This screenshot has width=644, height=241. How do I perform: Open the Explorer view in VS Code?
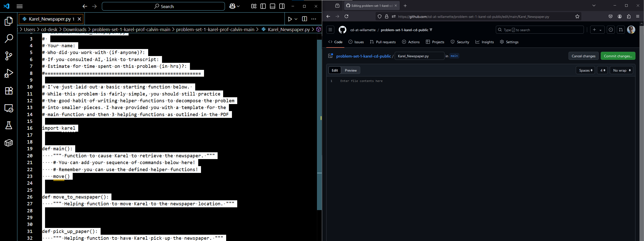[9, 21]
